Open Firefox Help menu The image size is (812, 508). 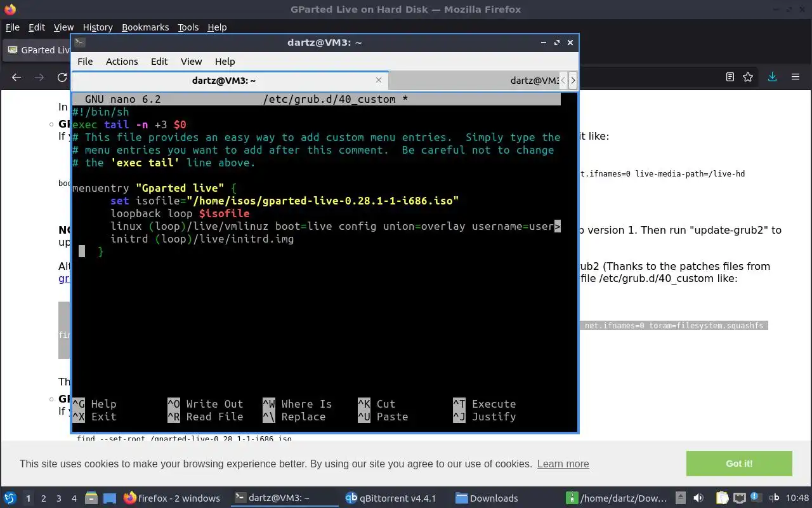(x=217, y=27)
